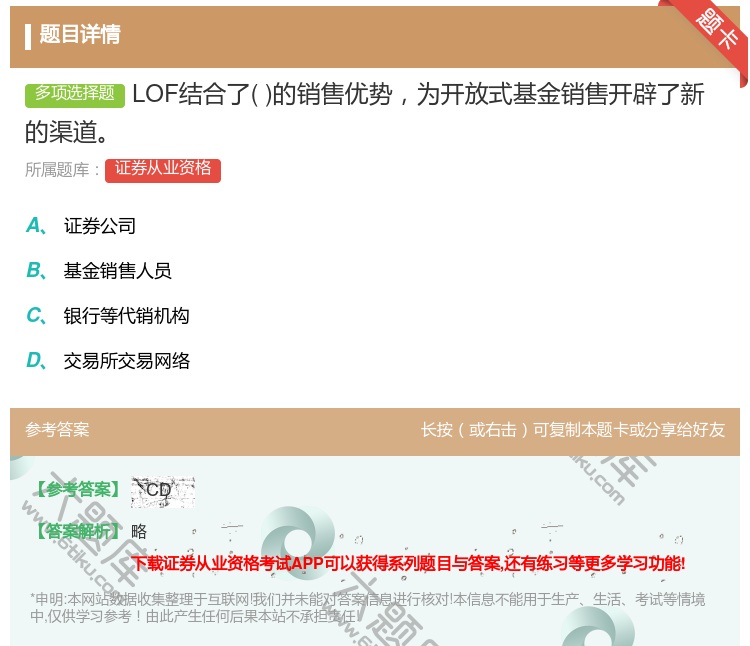Click the 【答案解析】 label
The width and height of the screenshot is (750, 646).
[x=78, y=531]
